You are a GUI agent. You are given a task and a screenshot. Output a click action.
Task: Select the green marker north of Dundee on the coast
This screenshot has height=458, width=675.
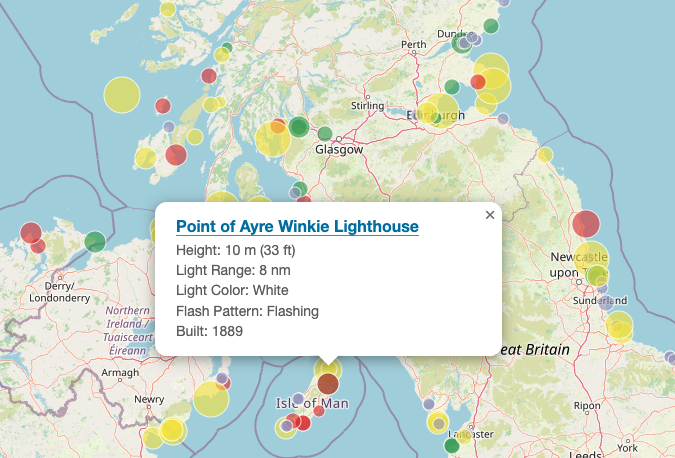491,26
